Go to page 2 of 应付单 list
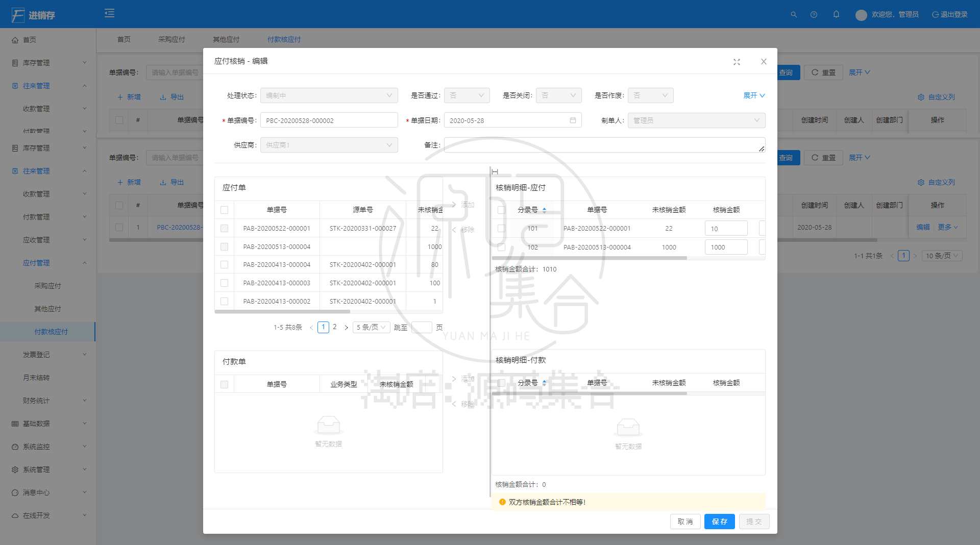The height and width of the screenshot is (545, 980). click(335, 327)
